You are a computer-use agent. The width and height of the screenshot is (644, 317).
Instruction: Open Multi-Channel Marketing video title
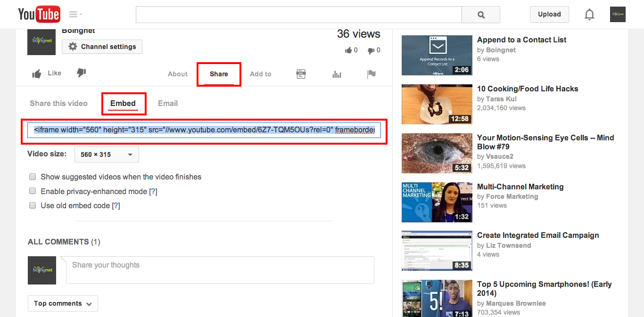pos(520,187)
